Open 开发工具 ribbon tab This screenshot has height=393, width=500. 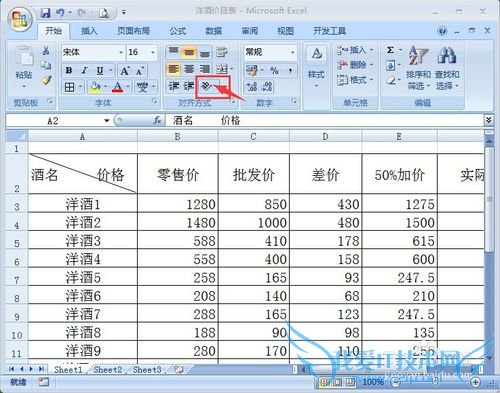[x=329, y=31]
